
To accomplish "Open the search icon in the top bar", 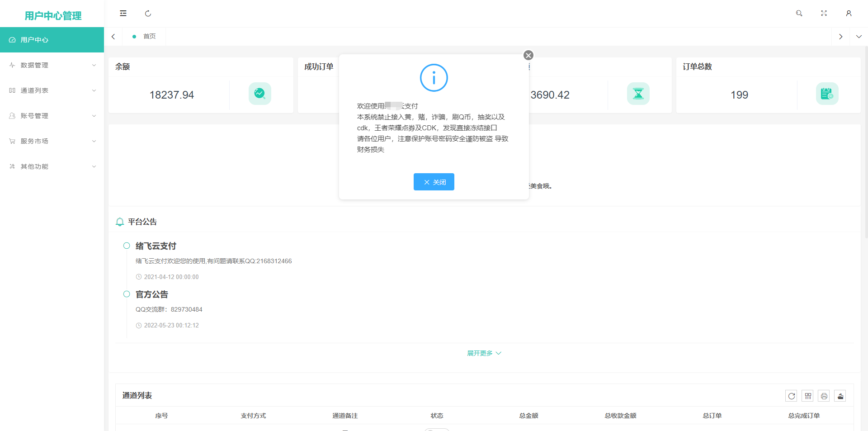I will pos(799,14).
